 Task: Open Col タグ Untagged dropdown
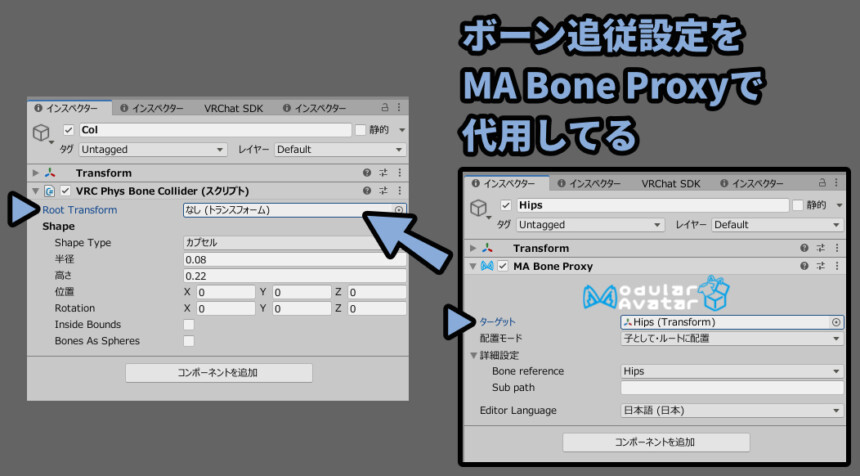pos(153,150)
